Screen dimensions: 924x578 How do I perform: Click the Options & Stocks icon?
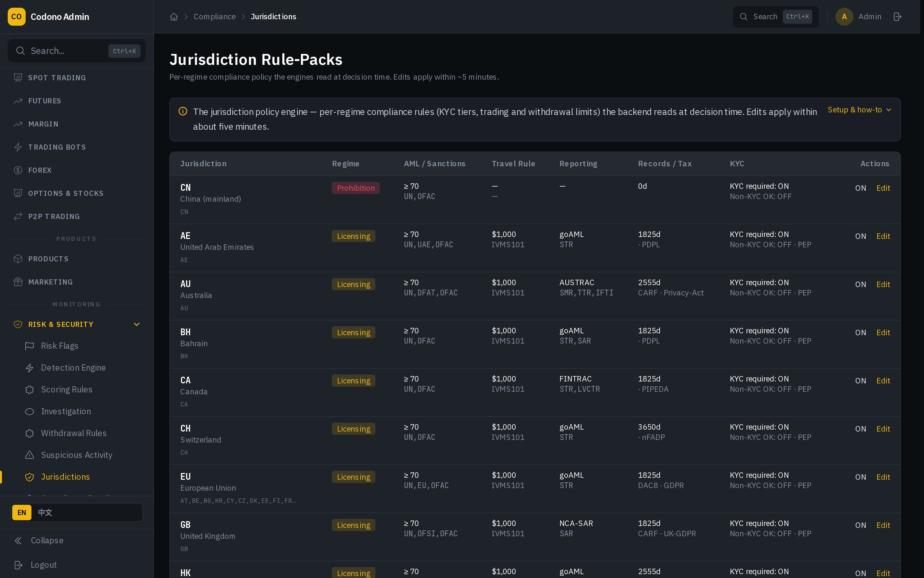tap(18, 193)
